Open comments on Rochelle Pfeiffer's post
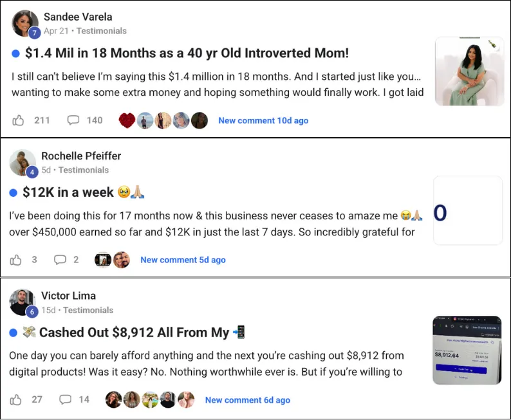This screenshot has height=420, width=511. point(60,259)
